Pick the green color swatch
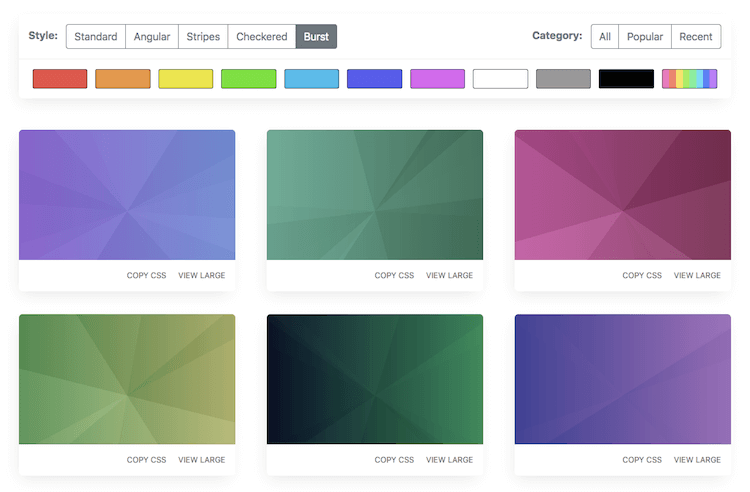 tap(249, 79)
